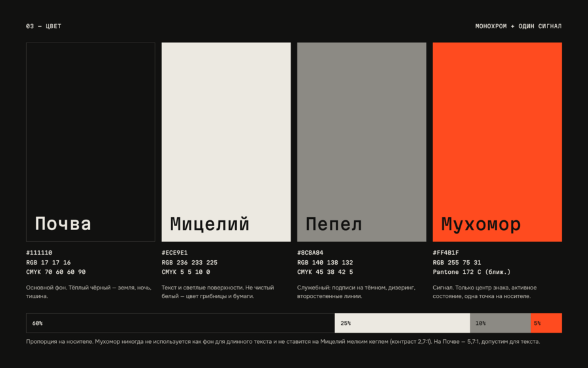The height and width of the screenshot is (368, 588).
Task: Click the description starting 'Служебный: подписи на тёмном'
Action: coord(356,292)
